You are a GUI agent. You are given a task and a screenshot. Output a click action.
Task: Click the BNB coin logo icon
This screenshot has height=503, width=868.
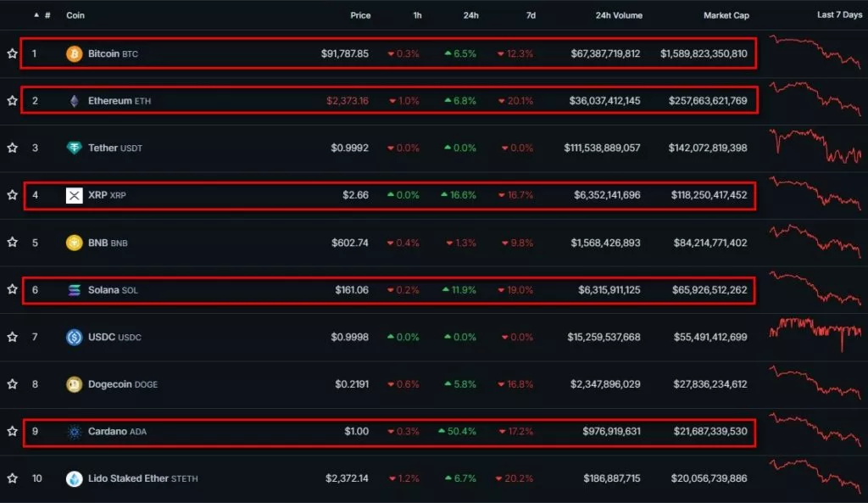click(75, 243)
